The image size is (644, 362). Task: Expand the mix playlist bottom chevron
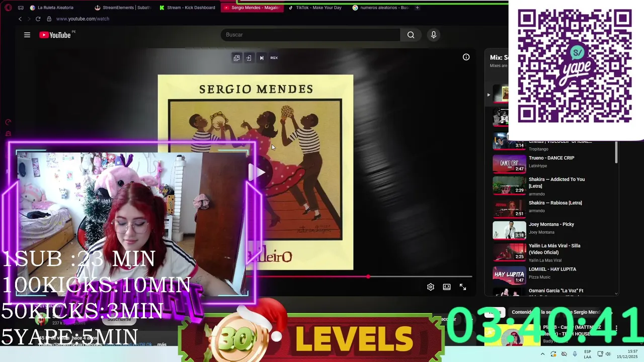click(x=616, y=293)
